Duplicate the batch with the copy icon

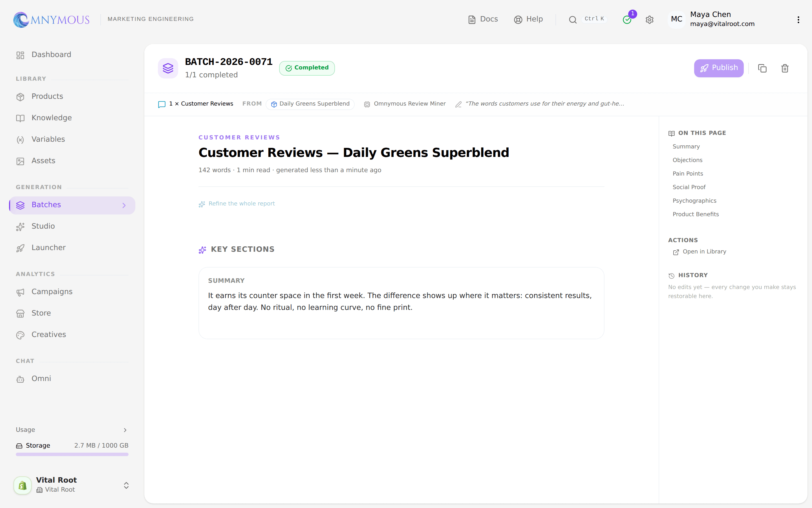pos(762,68)
